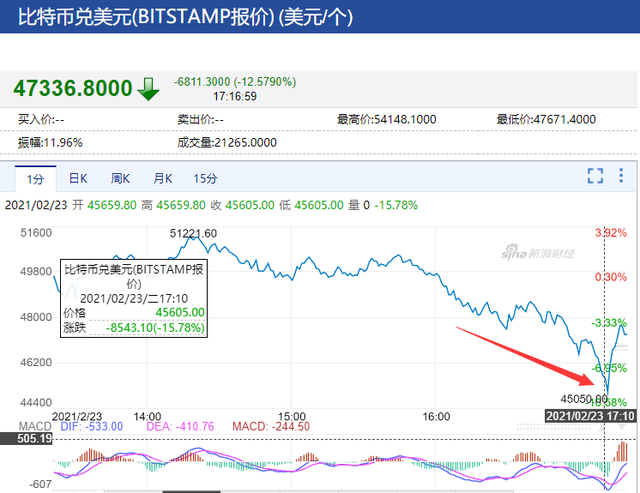Open the three-dot chart options menu
640x493 pixels.
click(621, 175)
